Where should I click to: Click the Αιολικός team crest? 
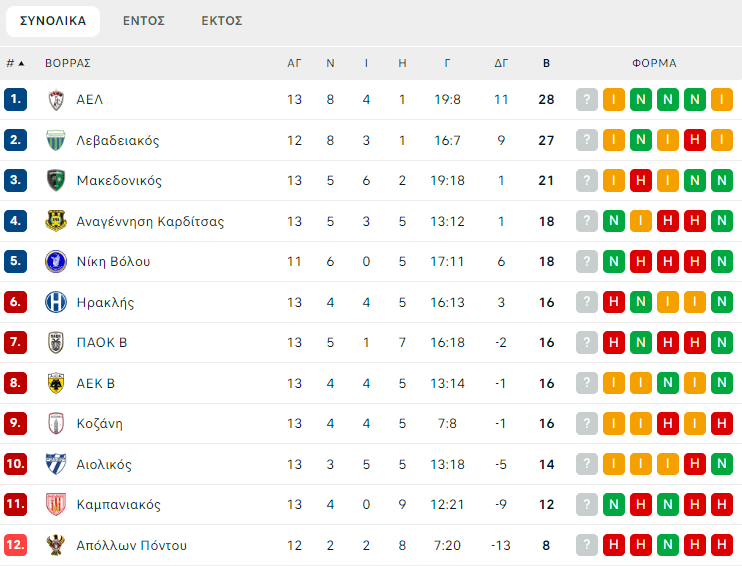pos(56,464)
